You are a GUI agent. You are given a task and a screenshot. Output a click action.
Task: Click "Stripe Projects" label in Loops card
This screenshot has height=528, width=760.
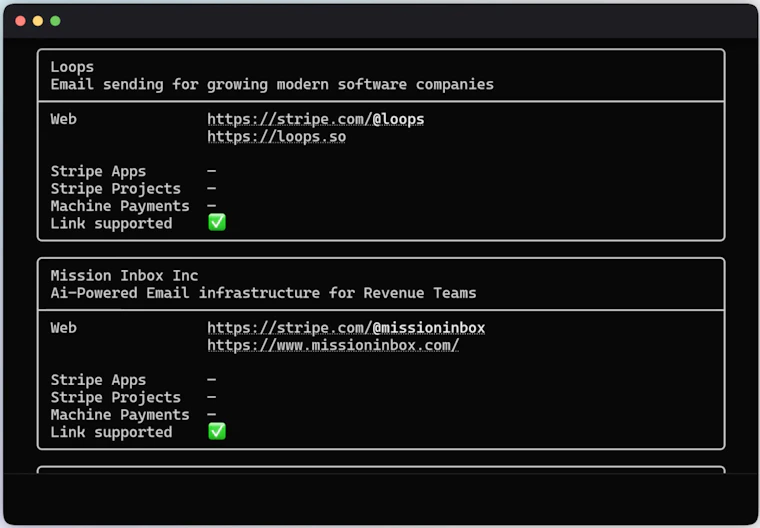pyautogui.click(x=115, y=189)
